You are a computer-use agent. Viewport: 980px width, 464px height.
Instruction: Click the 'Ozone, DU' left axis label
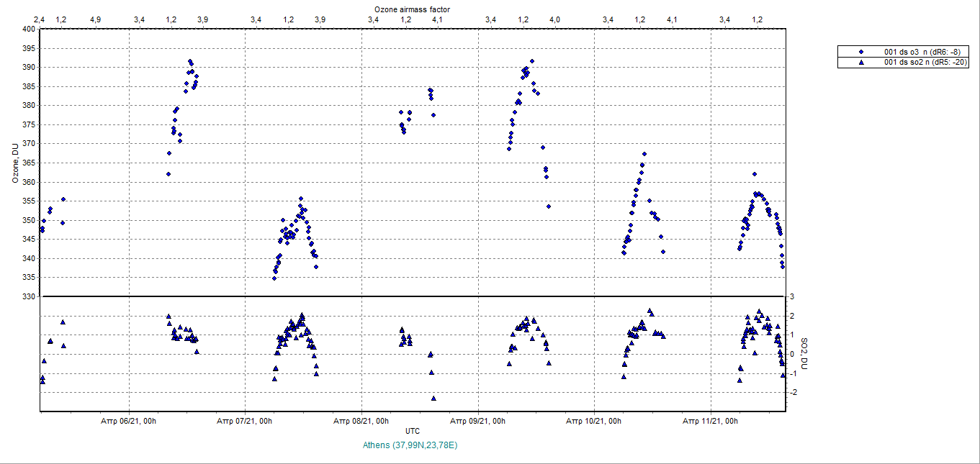pos(14,163)
